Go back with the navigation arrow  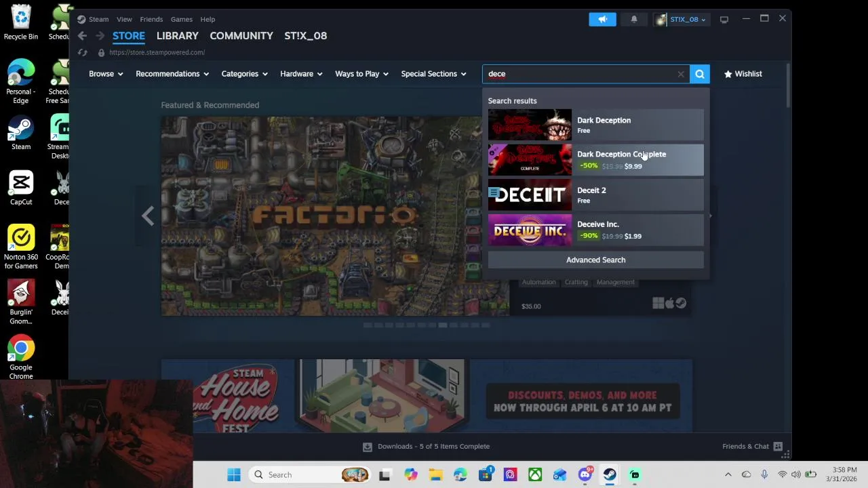pos(82,36)
